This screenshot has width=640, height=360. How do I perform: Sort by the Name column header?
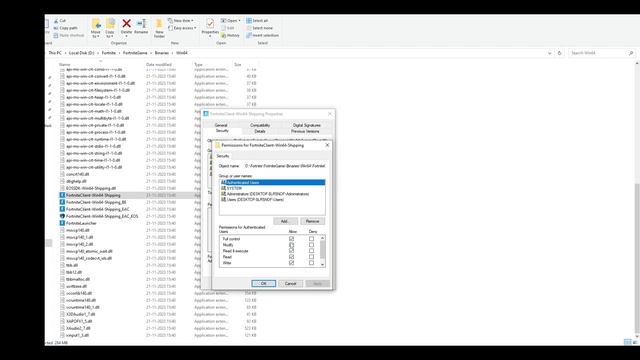click(x=64, y=64)
